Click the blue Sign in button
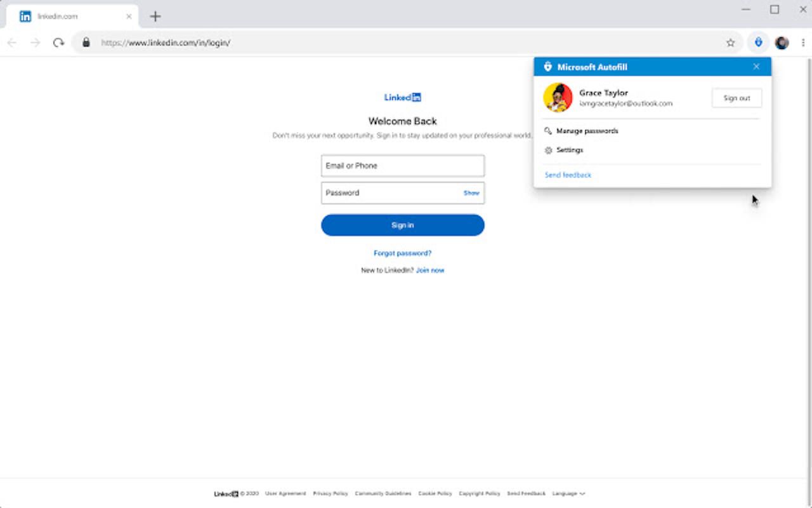The image size is (812, 508). point(403,225)
